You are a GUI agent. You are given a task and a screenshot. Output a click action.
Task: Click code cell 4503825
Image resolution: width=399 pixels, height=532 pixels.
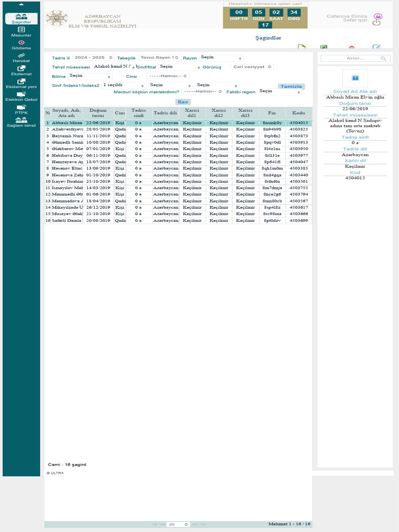click(x=299, y=129)
